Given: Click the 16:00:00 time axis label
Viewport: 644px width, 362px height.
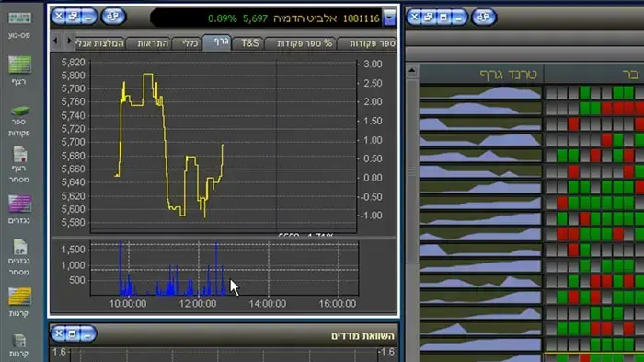Looking at the screenshot, I should click(338, 304).
